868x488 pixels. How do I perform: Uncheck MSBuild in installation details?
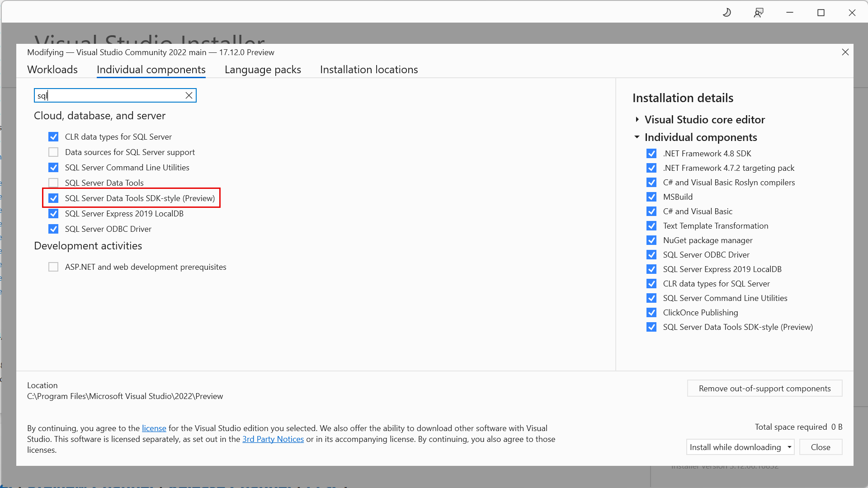pos(651,197)
